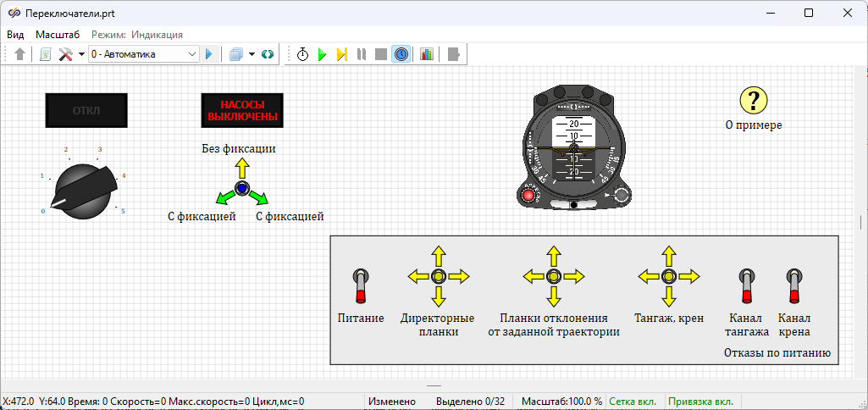Expand dropdown arrow beside the windows icon
This screenshot has width=868, height=410.
(252, 54)
